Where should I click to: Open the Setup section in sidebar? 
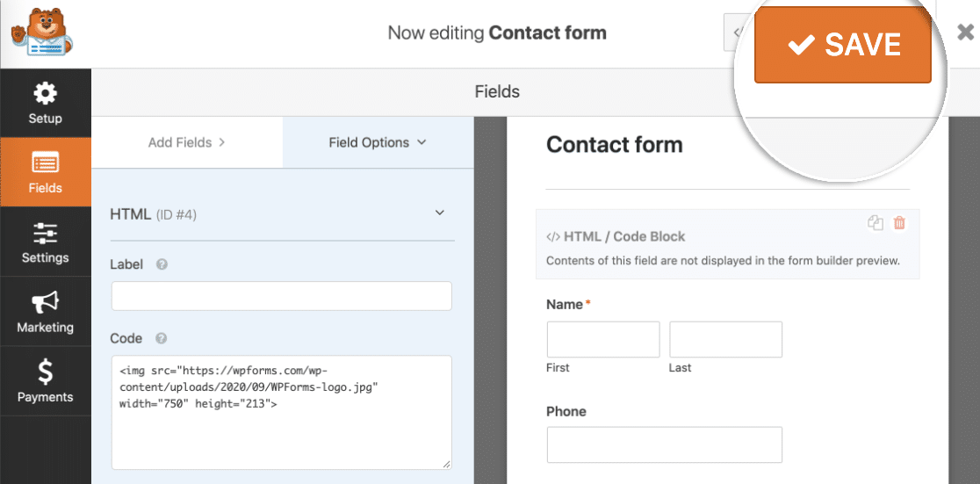coord(45,103)
